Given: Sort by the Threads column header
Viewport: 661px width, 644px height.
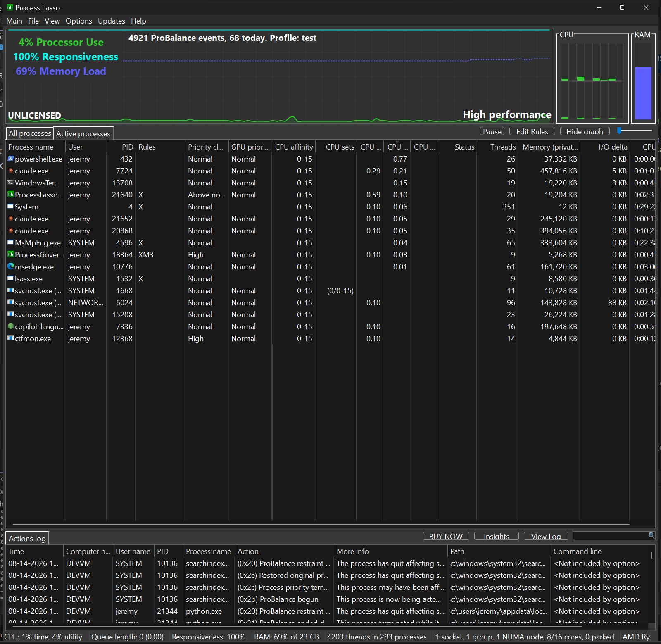Looking at the screenshot, I should (x=497, y=147).
